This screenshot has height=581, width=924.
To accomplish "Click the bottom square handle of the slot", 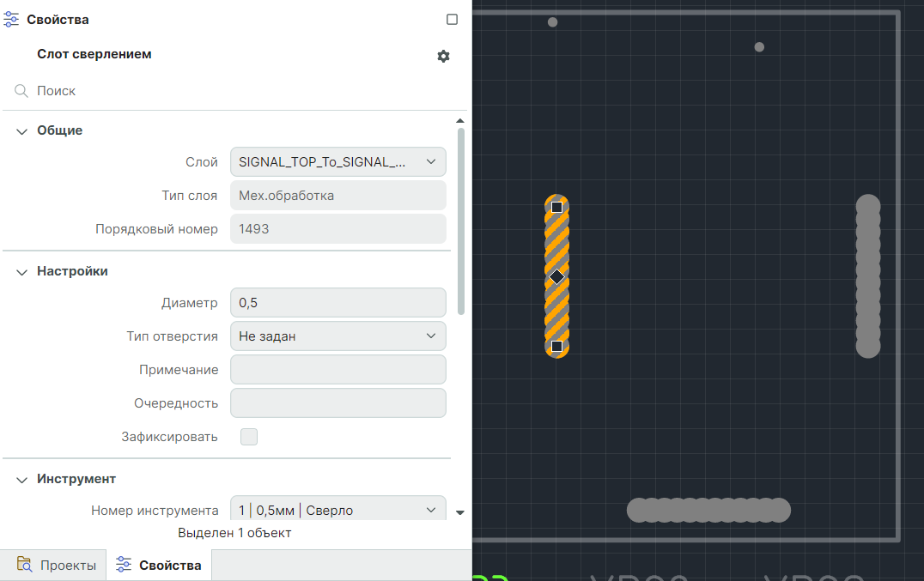I will 556,346.
